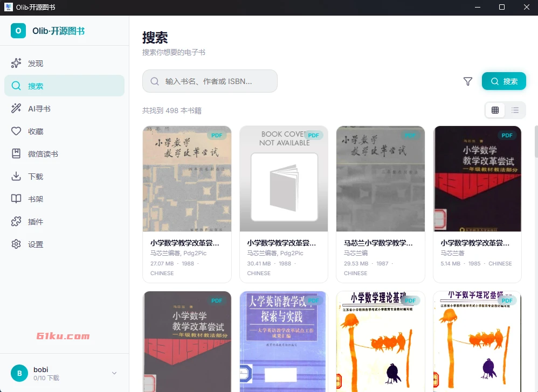538x392 pixels.
Task: Open the black-red 小学数学 cover in first row
Action: pyautogui.click(x=477, y=179)
